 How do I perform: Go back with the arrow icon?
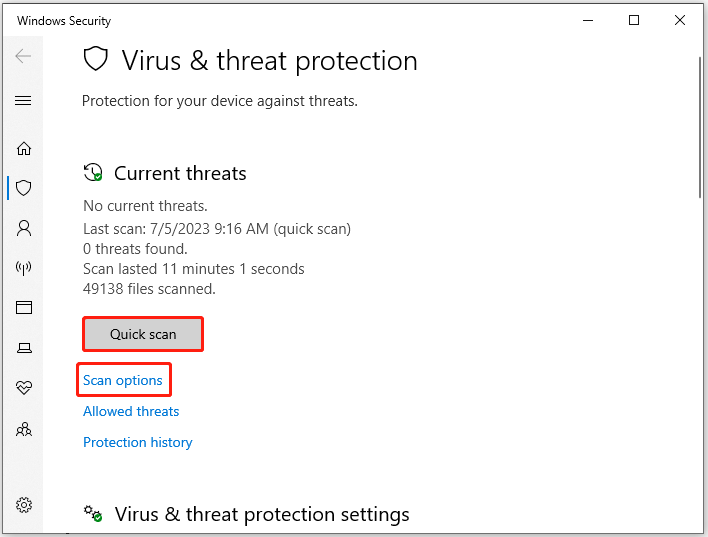tap(23, 56)
